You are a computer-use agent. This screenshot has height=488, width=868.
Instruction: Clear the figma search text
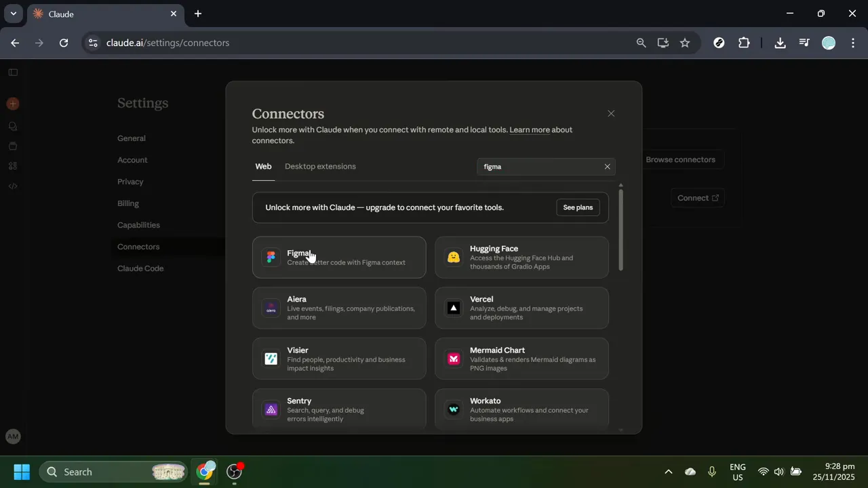607,167
